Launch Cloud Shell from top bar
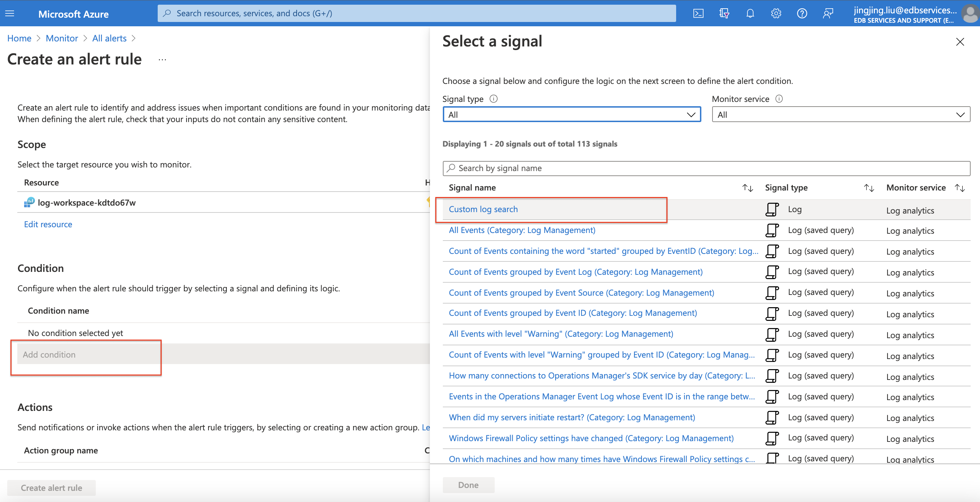This screenshot has height=502, width=980. [x=698, y=14]
